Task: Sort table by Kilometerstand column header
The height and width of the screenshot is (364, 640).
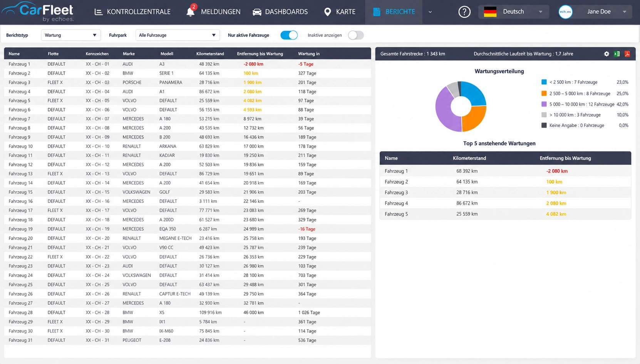Action: point(210,54)
